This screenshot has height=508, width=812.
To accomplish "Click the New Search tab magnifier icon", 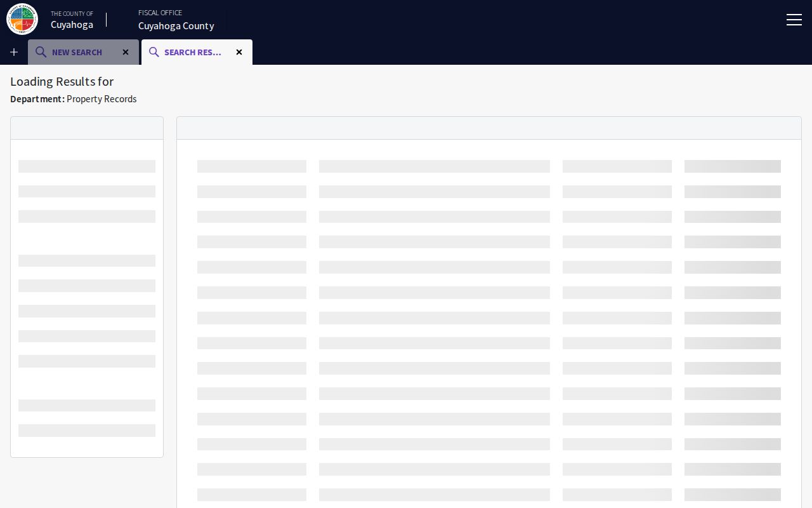I will 41,52.
